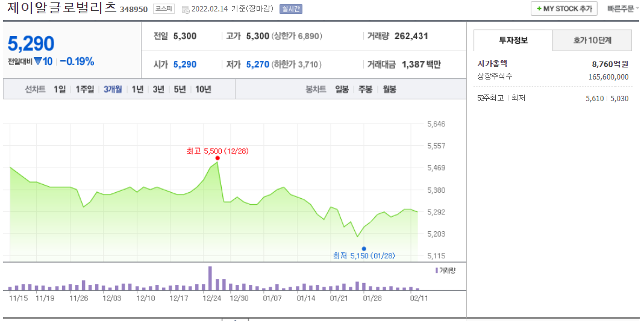
Task: Click the stock name 제이알글로벌리츠
Action: (x=61, y=8)
